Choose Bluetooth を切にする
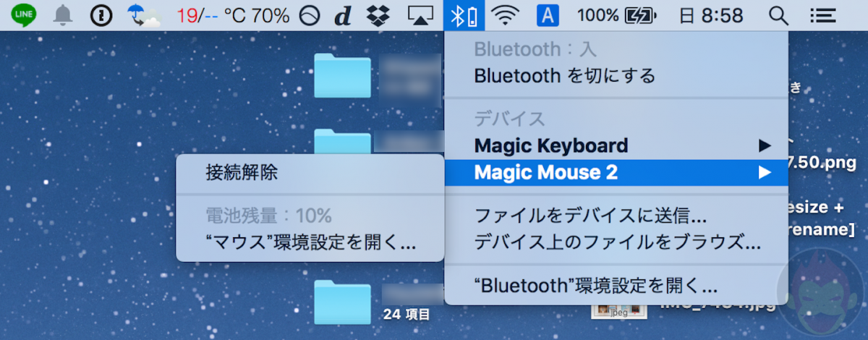Image resolution: width=868 pixels, height=340 pixels. click(x=615, y=75)
